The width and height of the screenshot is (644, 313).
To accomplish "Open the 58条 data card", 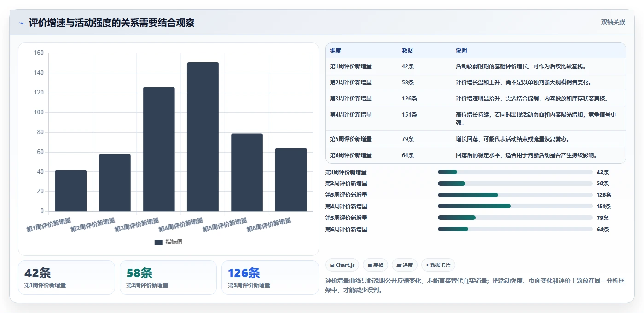I will (168, 278).
